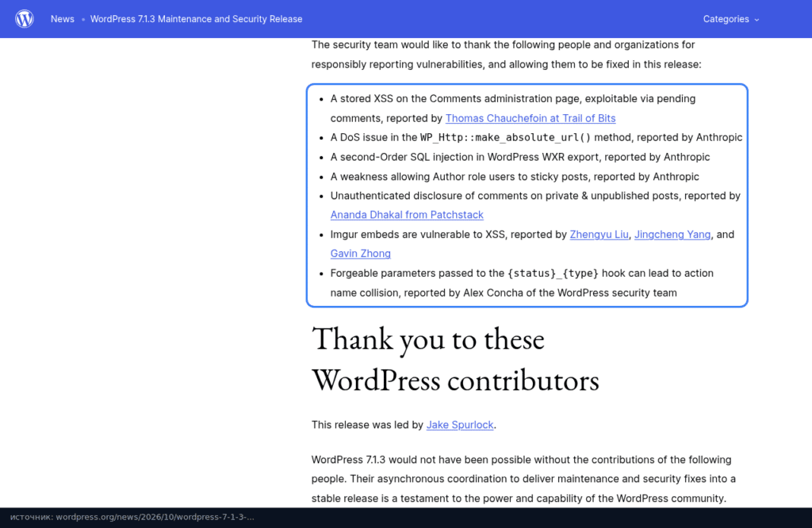Click the second-Order SQL injection list item
Image resolution: width=812 pixels, height=528 pixels.
pos(520,157)
